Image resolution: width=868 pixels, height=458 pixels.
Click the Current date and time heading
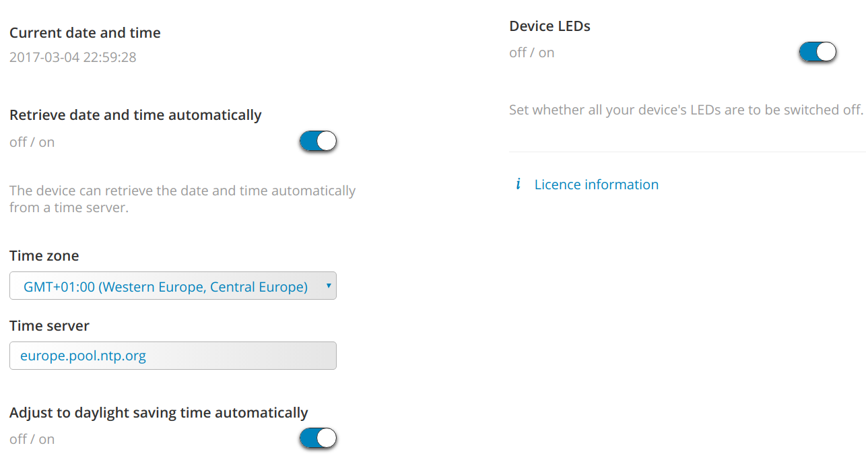(x=85, y=32)
